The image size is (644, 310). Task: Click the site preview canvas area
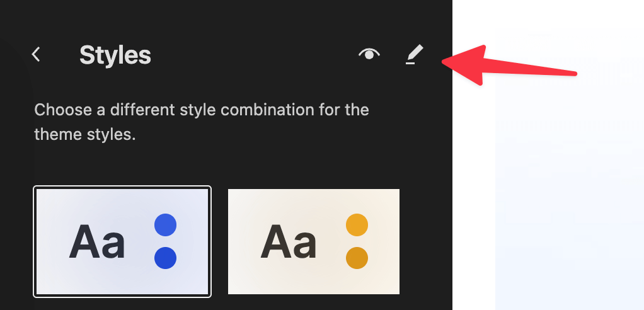(x=568, y=202)
